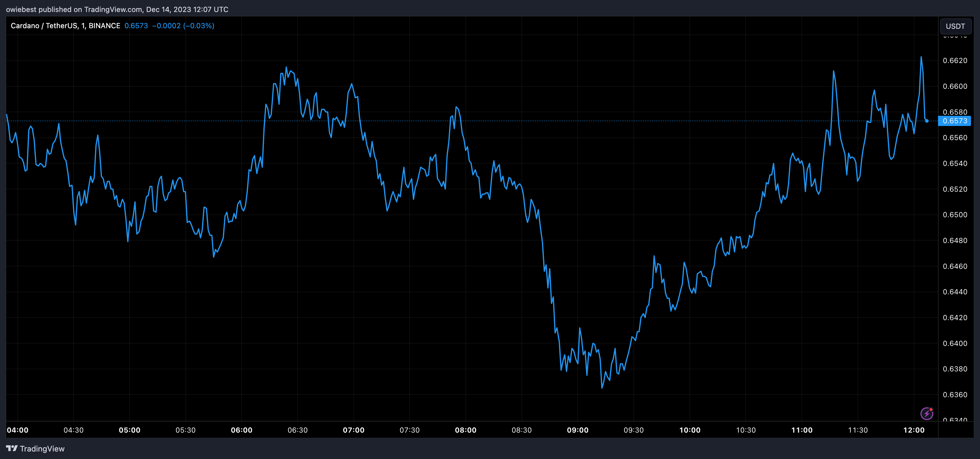This screenshot has width=980, height=459.
Task: Click the 09:30 time axis label
Action: coord(634,430)
